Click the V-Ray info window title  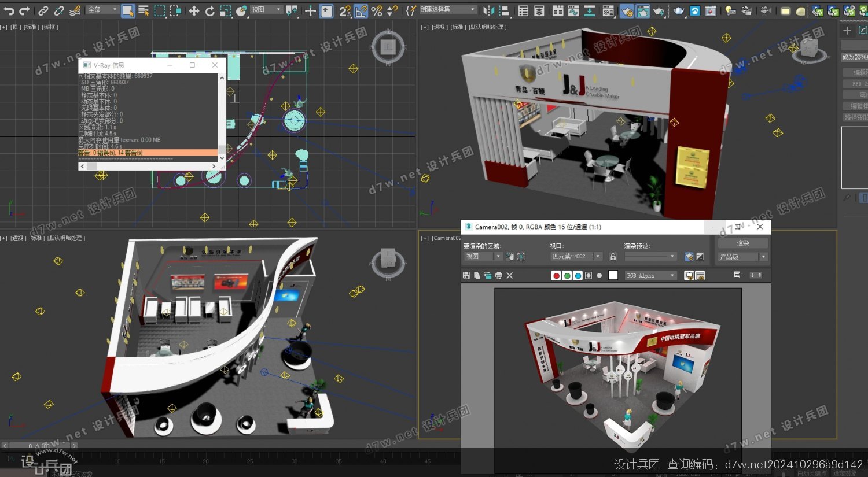(x=109, y=65)
